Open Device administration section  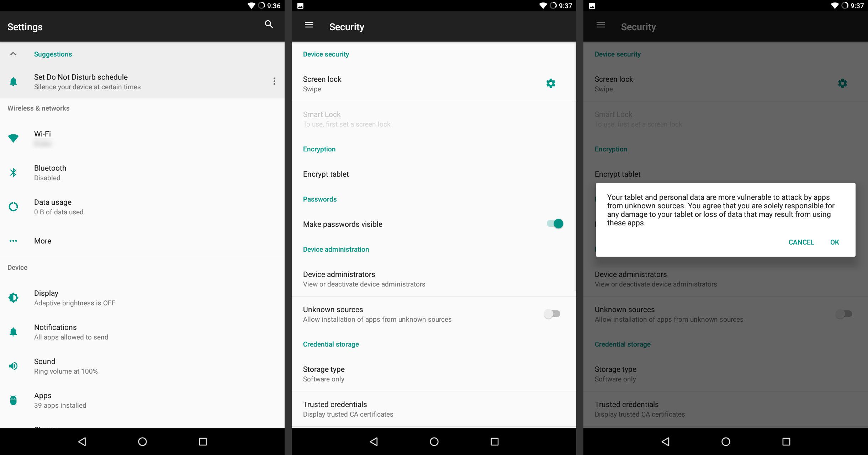[x=335, y=249]
